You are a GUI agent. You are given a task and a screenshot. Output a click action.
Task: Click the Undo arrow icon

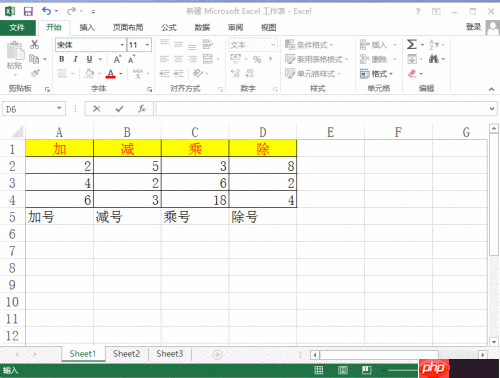pos(46,11)
